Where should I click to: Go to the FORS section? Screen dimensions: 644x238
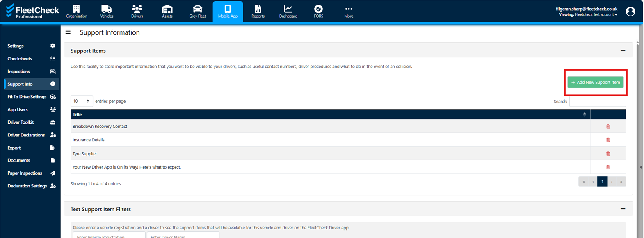pyautogui.click(x=318, y=11)
